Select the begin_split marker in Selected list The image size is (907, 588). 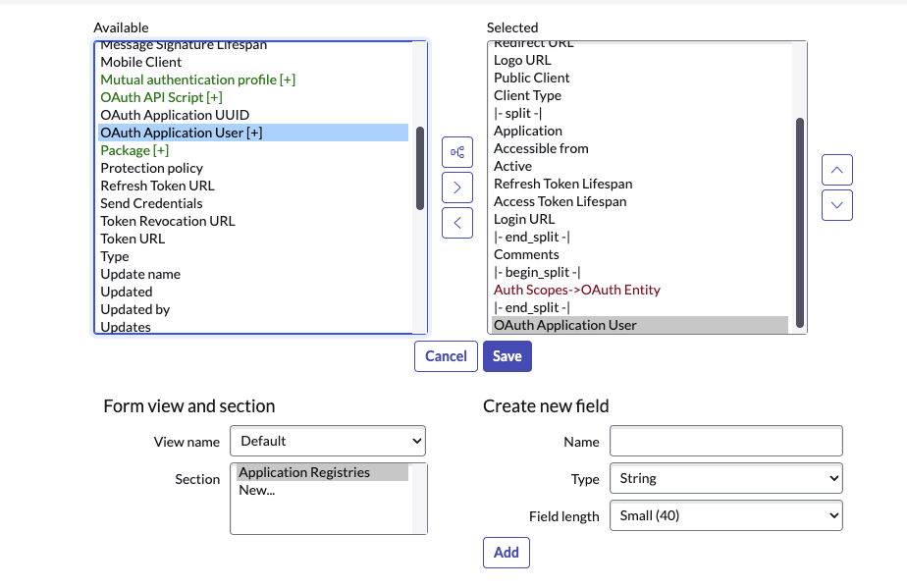(535, 272)
